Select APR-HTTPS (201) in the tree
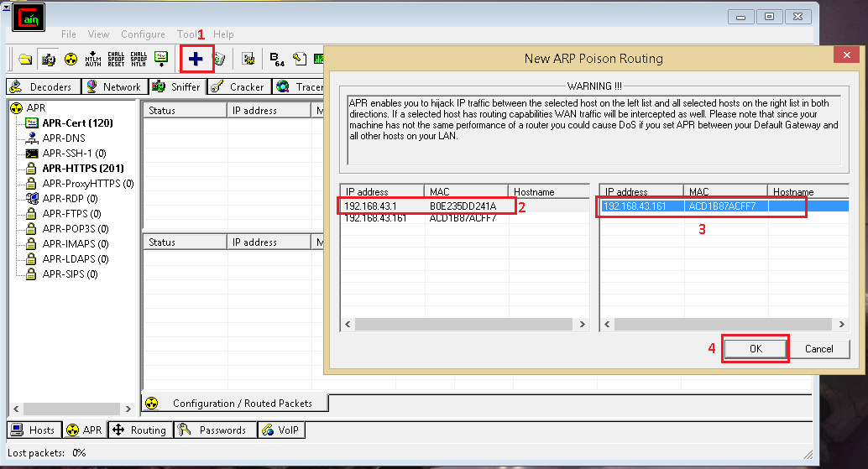The width and height of the screenshot is (868, 469). click(83, 168)
